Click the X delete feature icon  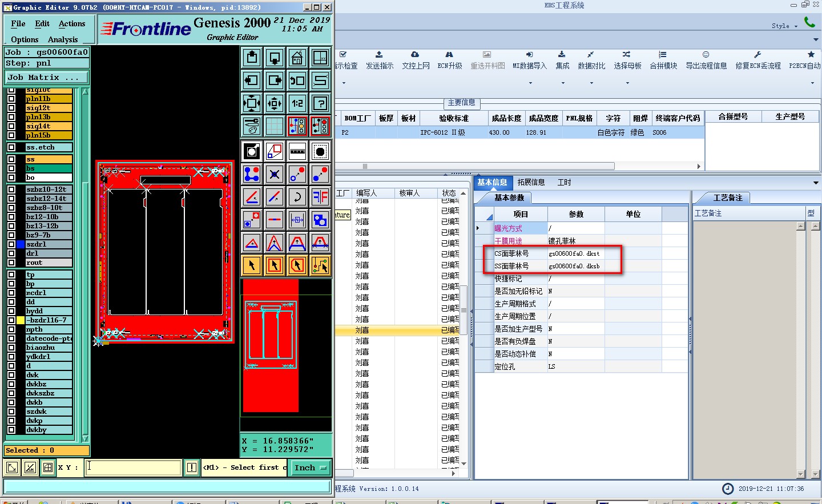(275, 174)
